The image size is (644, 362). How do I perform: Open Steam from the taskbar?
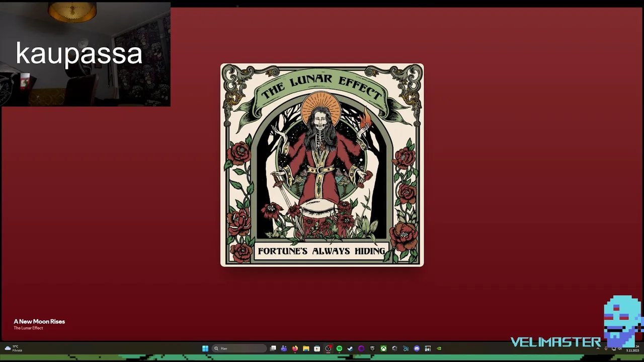[x=350, y=348]
